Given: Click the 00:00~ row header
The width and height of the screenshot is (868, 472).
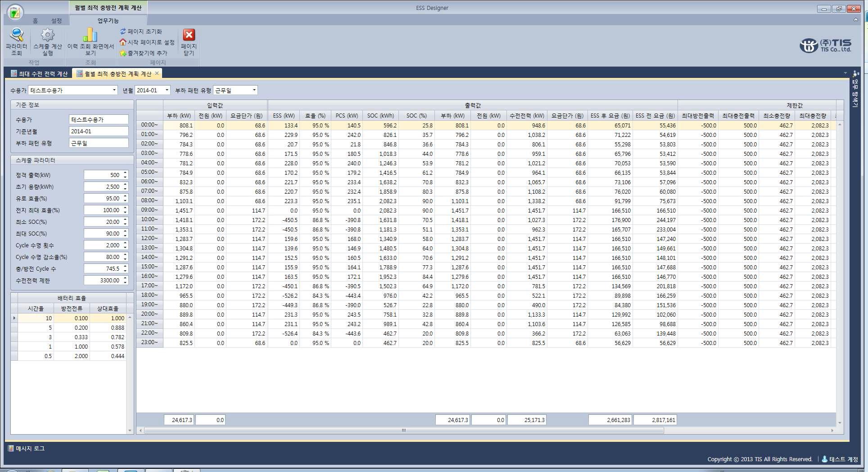Looking at the screenshot, I should 149,125.
